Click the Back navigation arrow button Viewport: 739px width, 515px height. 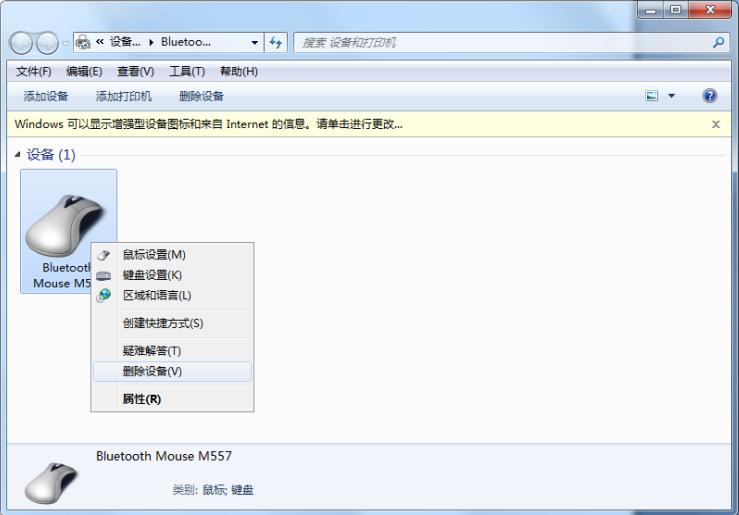click(x=21, y=43)
